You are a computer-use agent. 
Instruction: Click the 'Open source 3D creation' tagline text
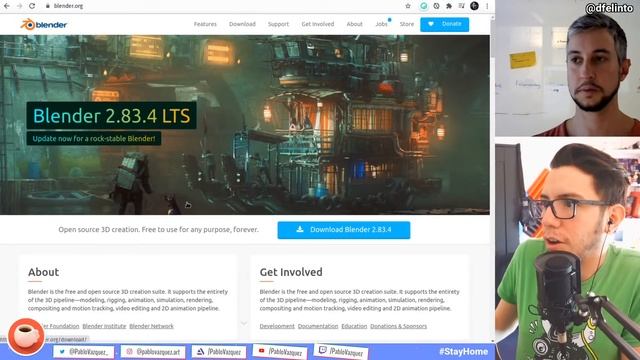[x=158, y=229]
